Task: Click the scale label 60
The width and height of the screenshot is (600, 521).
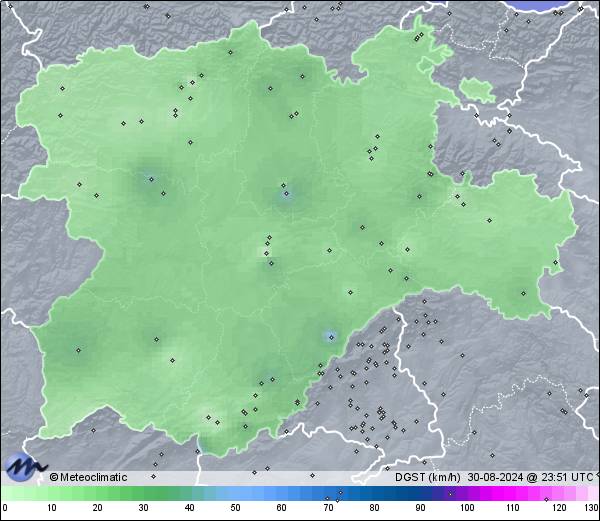Action: [x=282, y=508]
